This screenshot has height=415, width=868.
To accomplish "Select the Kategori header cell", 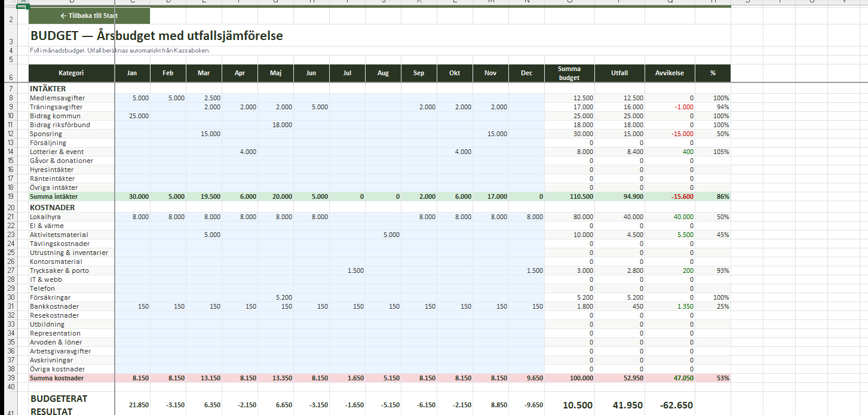I will tap(71, 73).
